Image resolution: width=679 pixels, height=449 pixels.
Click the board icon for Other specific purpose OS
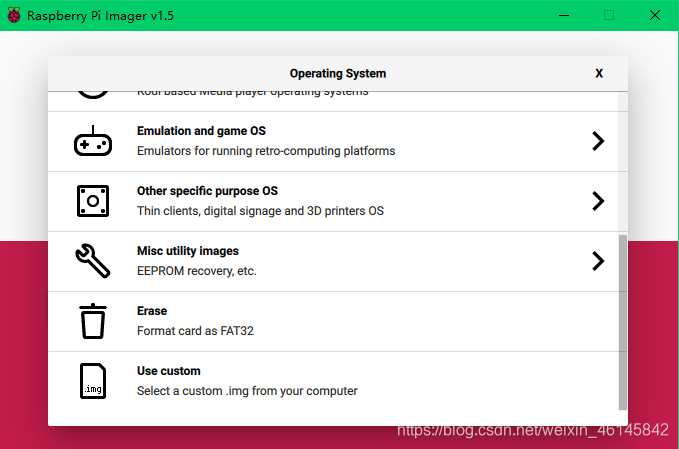[93, 201]
